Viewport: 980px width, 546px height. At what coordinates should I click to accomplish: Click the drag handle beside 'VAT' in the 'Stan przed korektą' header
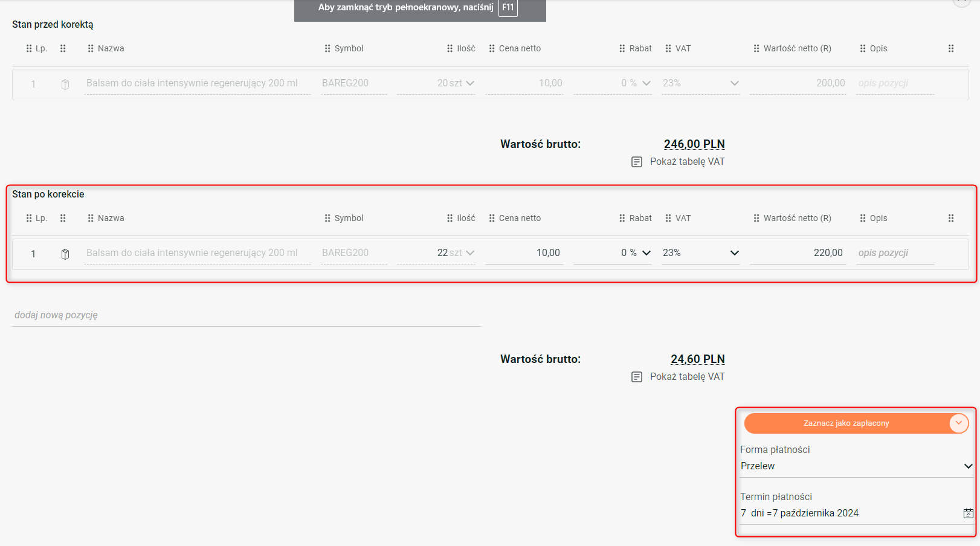pos(668,48)
